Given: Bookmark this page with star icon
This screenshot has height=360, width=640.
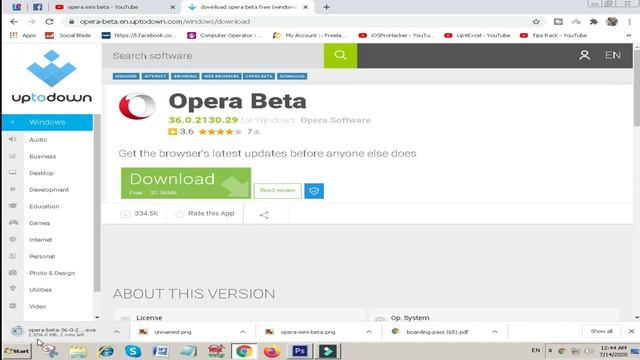Looking at the screenshot, I should 536,22.
